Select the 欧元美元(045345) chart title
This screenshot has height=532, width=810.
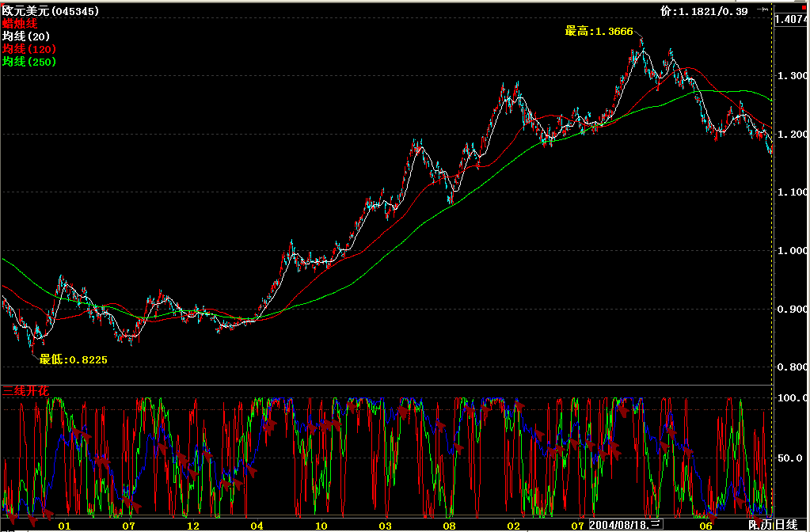(x=51, y=11)
